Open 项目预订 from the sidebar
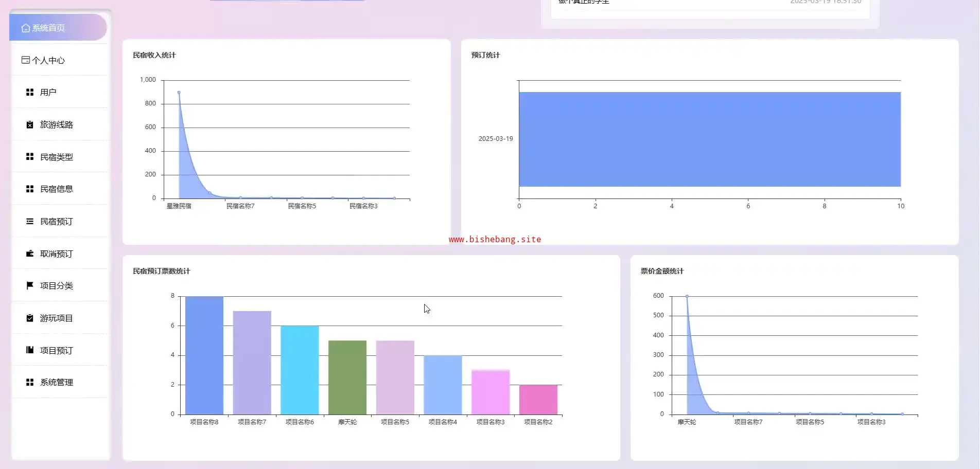Screen dimensions: 980x469 tap(60, 350)
